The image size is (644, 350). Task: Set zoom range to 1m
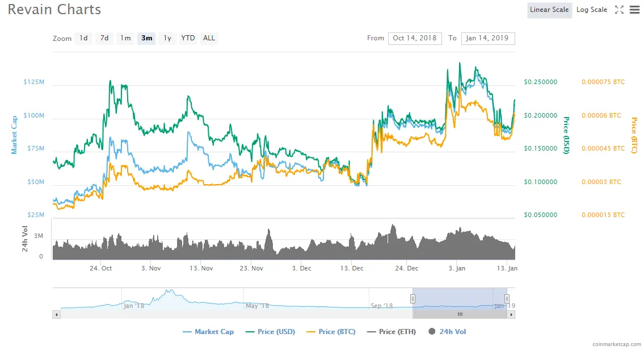pyautogui.click(x=125, y=38)
